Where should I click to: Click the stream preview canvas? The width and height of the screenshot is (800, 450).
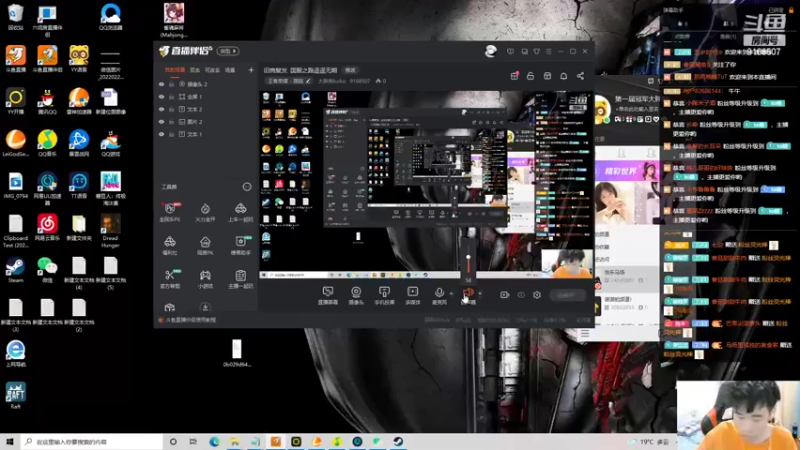click(426, 185)
